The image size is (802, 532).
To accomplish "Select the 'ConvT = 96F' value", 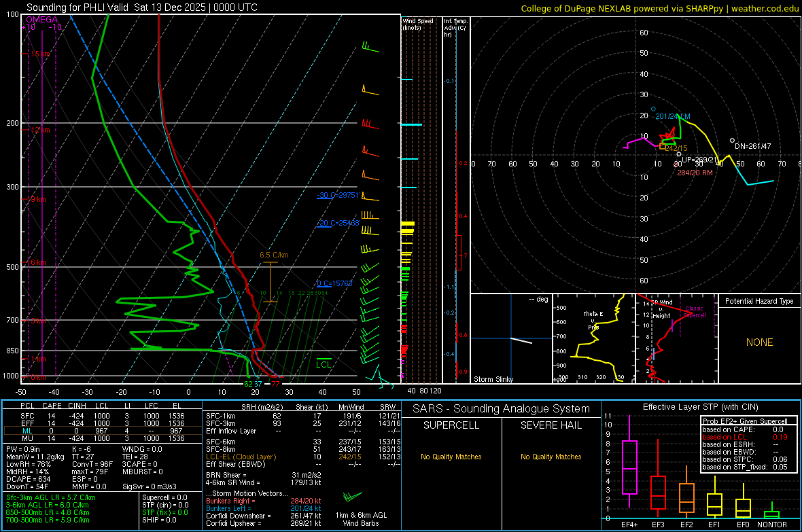I will tap(92, 464).
